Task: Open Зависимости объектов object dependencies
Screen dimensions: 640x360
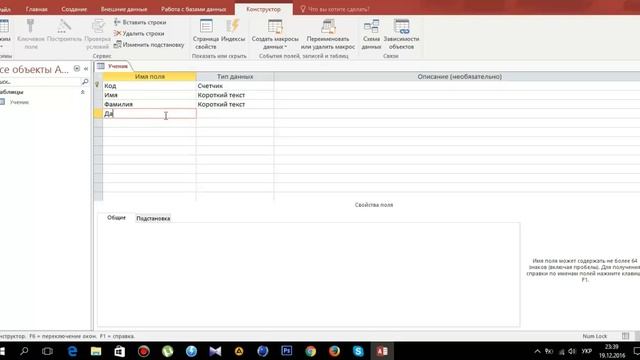Action: click(401, 34)
